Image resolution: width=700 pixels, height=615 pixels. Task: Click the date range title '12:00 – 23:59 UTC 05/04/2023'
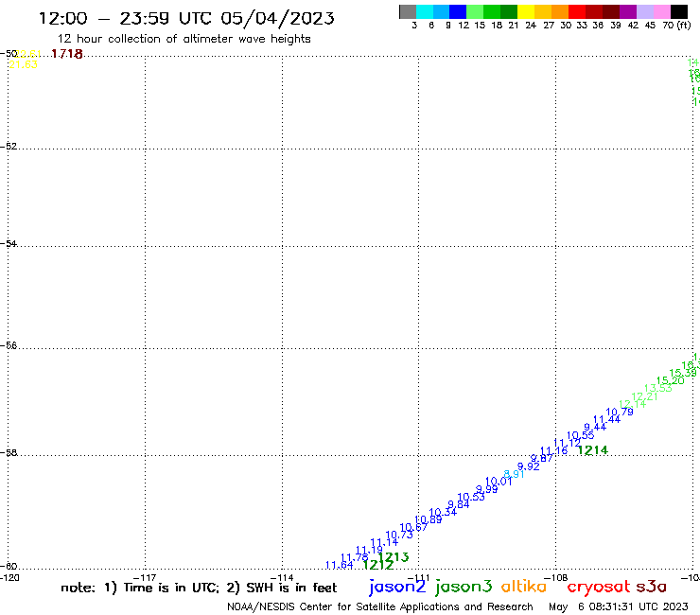[x=186, y=19]
